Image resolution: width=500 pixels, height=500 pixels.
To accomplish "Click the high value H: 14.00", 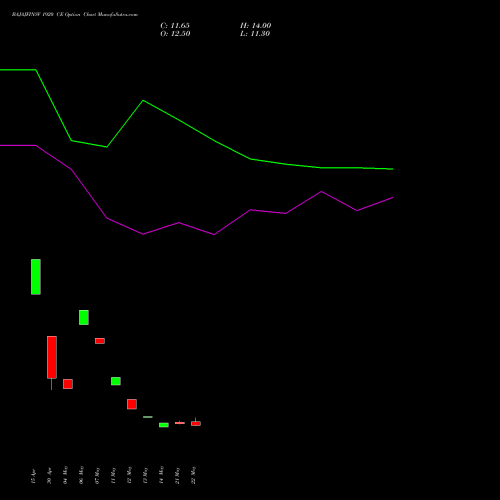I will (256, 26).
